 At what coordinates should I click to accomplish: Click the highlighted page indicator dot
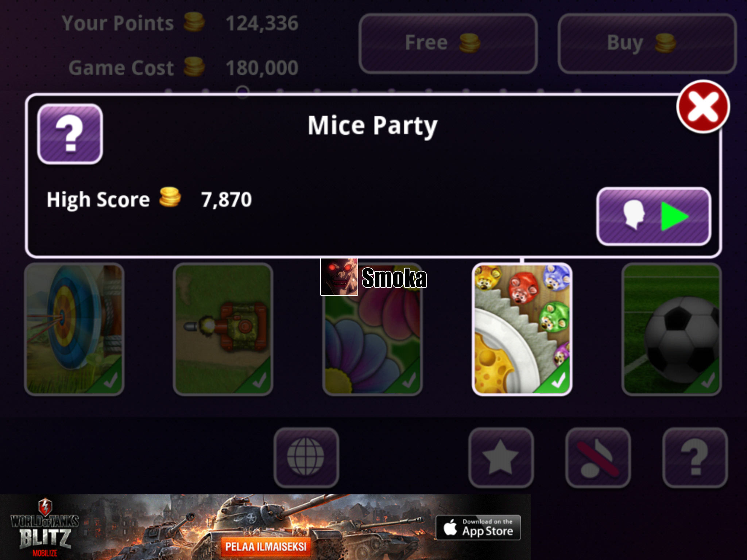pyautogui.click(x=243, y=92)
